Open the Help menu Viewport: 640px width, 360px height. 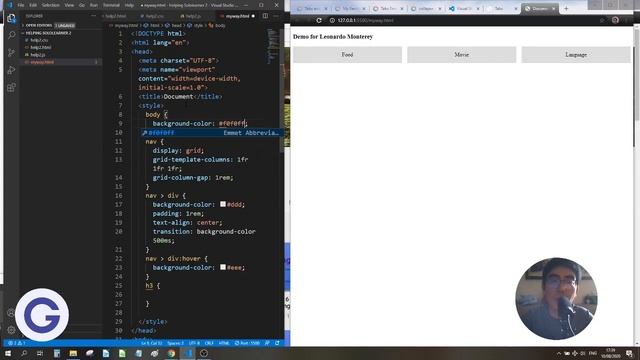[x=129, y=5]
